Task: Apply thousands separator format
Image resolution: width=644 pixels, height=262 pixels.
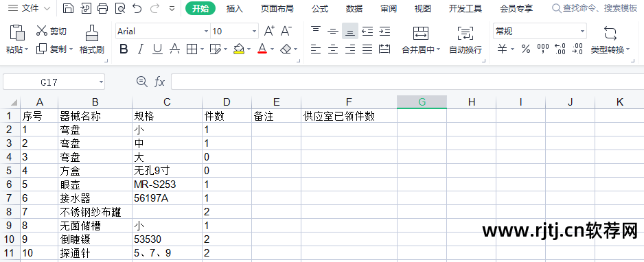Action: tap(543, 49)
